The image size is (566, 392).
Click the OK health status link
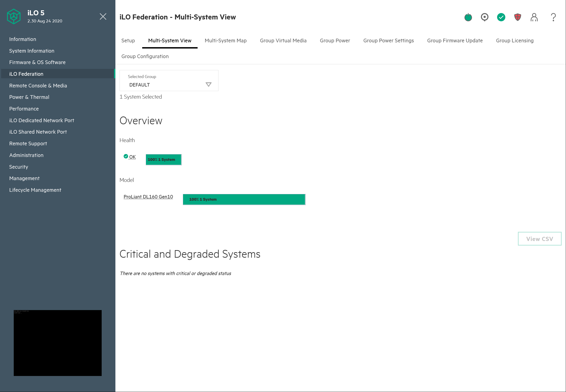(x=132, y=157)
